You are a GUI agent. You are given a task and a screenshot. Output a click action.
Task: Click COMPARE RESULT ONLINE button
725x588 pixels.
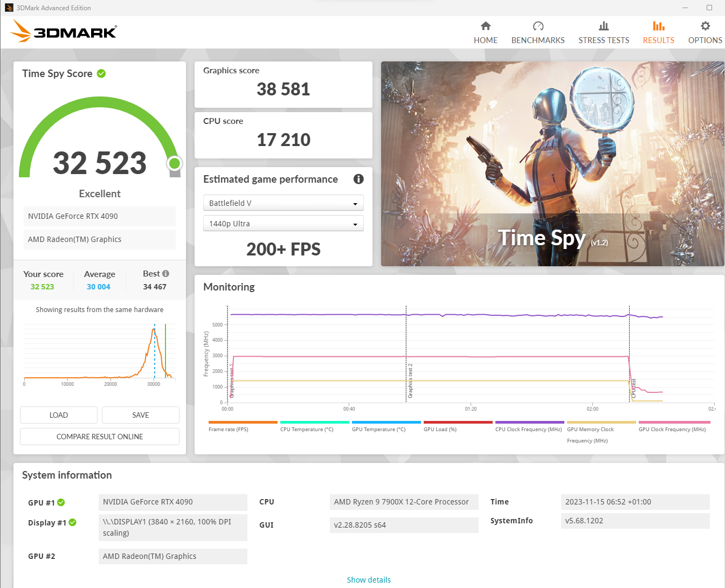[x=100, y=437]
